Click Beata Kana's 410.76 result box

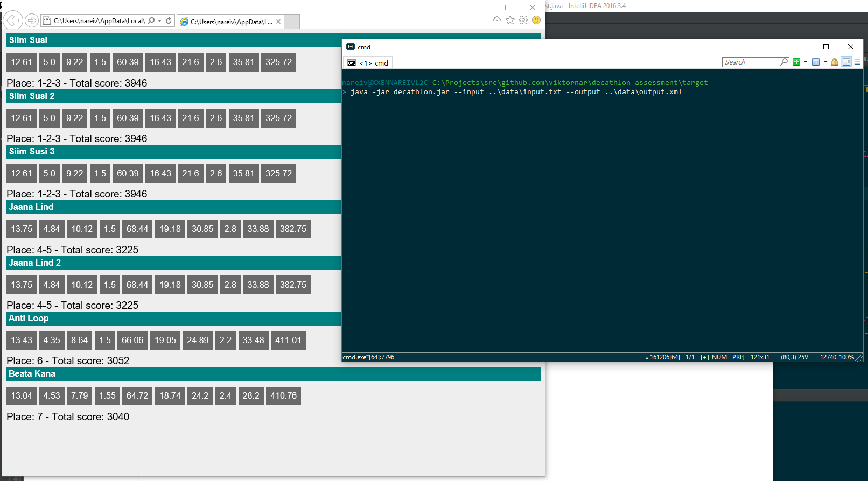click(283, 396)
